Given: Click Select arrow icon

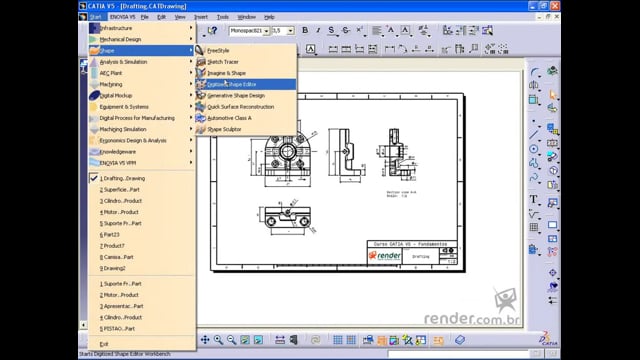Looking at the screenshot, I should (553, 95).
